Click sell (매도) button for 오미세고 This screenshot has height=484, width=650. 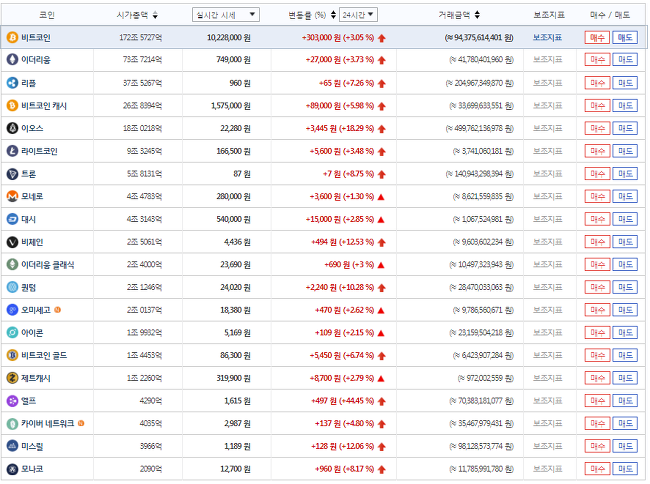625,310
